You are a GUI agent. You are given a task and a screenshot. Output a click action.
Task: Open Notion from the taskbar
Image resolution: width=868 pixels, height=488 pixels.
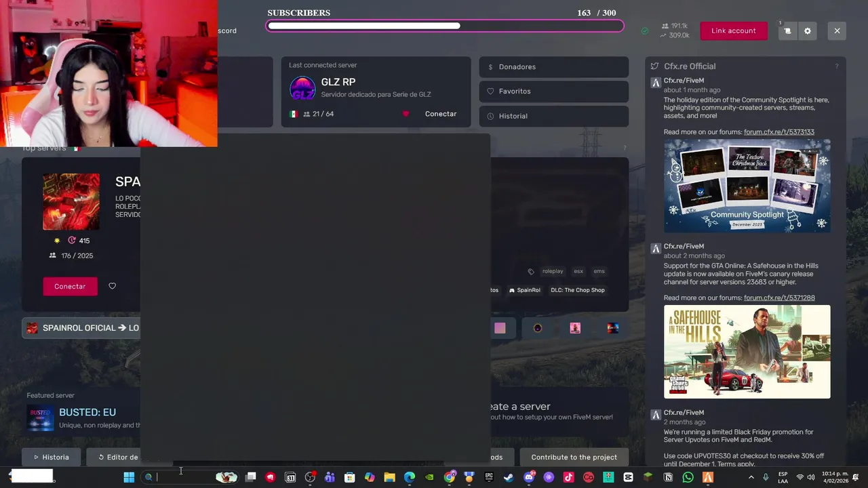pyautogui.click(x=667, y=477)
